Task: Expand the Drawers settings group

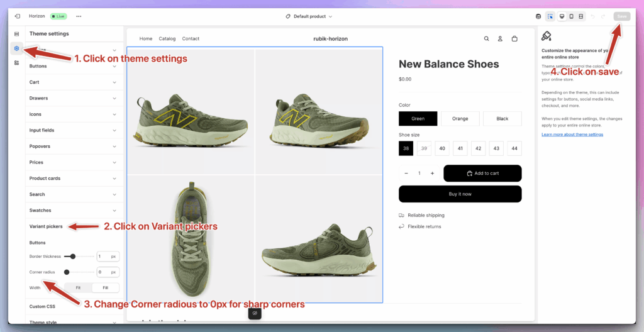Action: pos(74,98)
